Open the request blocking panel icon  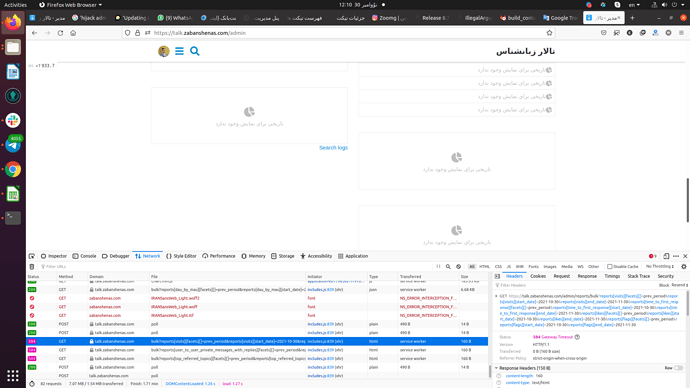coord(459,267)
